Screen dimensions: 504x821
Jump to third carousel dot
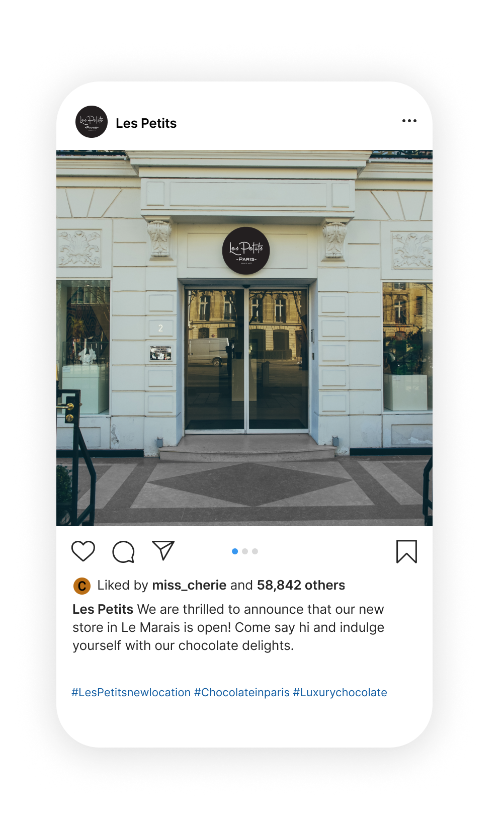click(255, 551)
